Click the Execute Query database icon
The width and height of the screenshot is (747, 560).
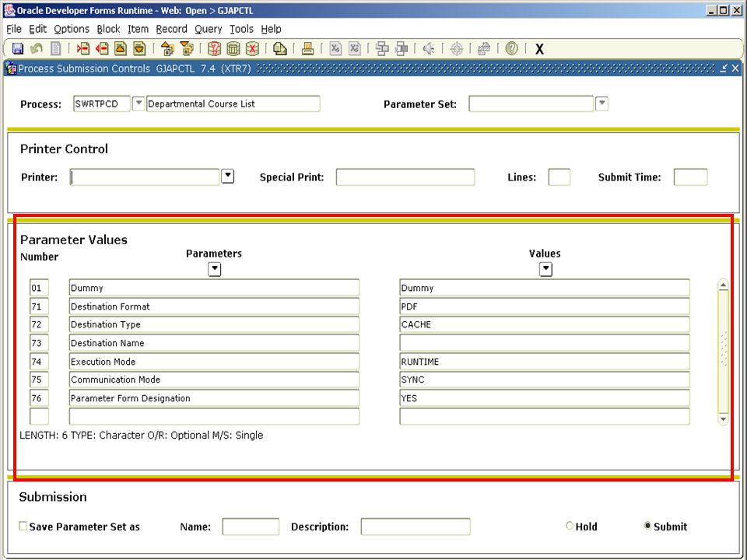pyautogui.click(x=233, y=48)
